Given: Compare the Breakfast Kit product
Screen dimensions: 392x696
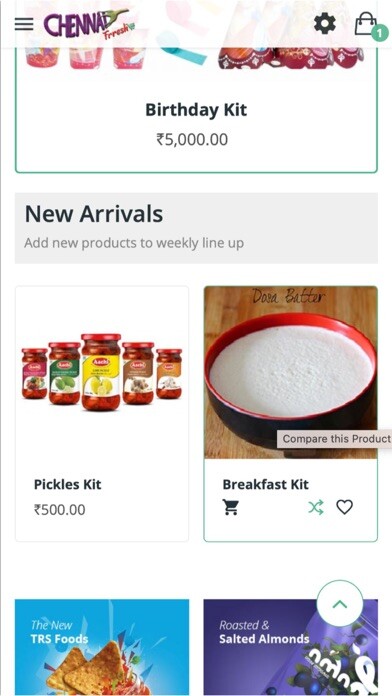Looking at the screenshot, I should point(316,507).
